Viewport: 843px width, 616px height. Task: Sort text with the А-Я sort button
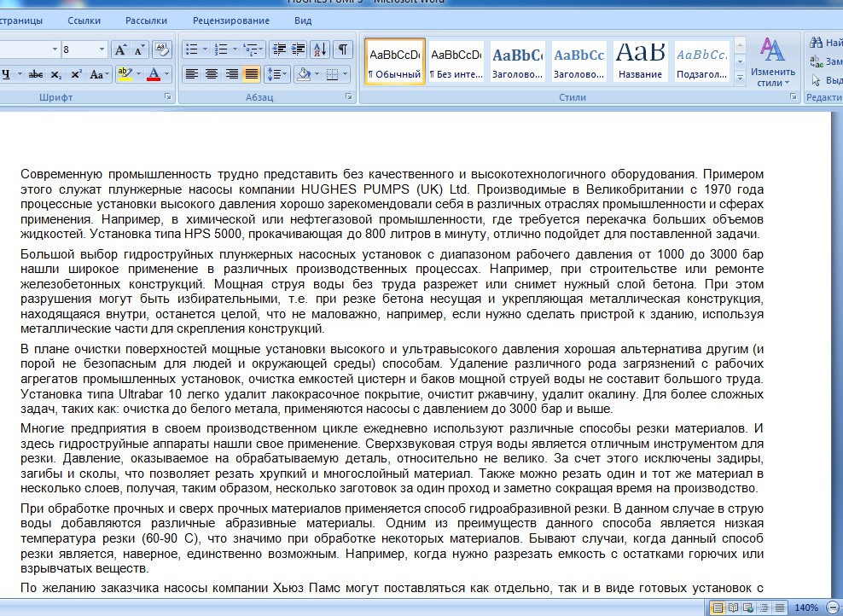pos(320,50)
